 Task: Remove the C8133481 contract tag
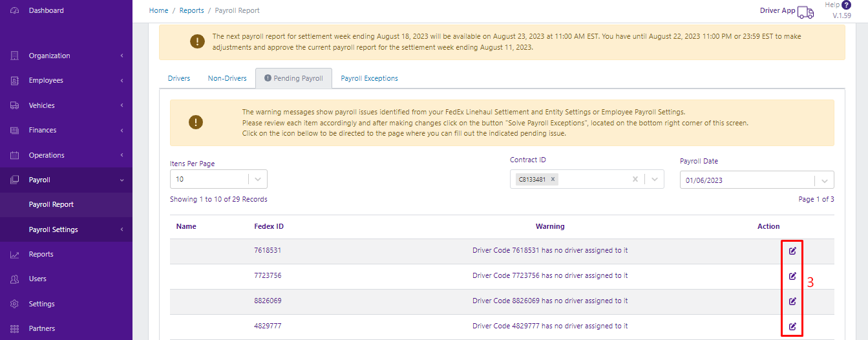click(553, 180)
